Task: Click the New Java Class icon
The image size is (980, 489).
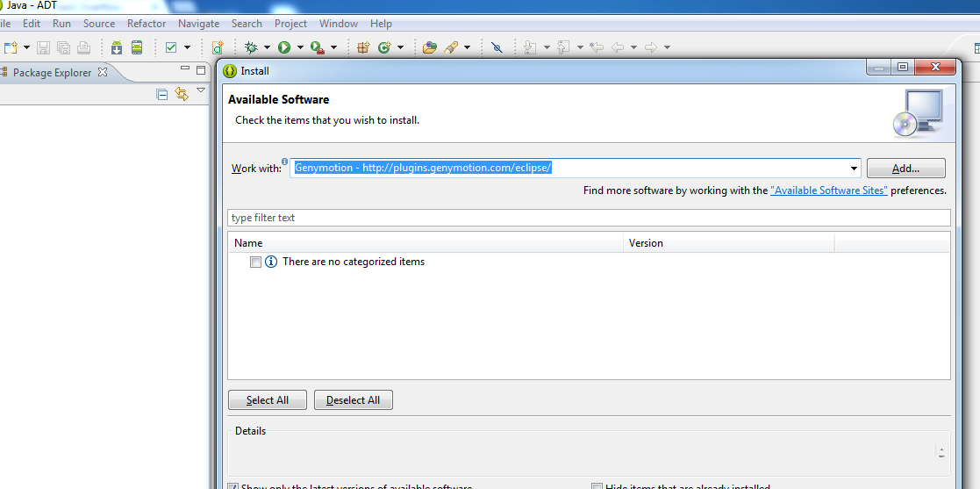Action: pos(383,47)
